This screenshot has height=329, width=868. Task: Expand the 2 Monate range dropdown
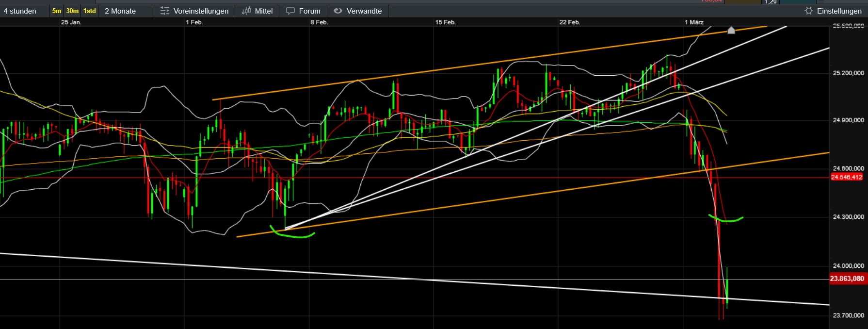(x=120, y=11)
